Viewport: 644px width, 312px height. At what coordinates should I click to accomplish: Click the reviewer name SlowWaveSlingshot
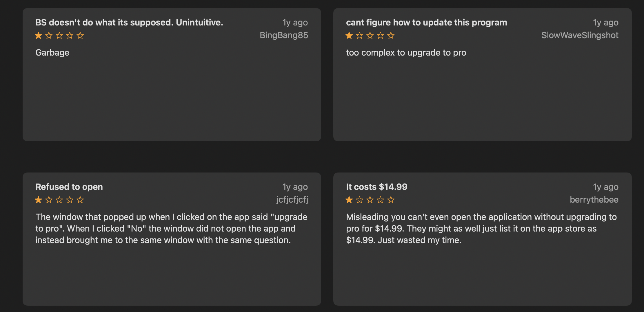pyautogui.click(x=580, y=35)
